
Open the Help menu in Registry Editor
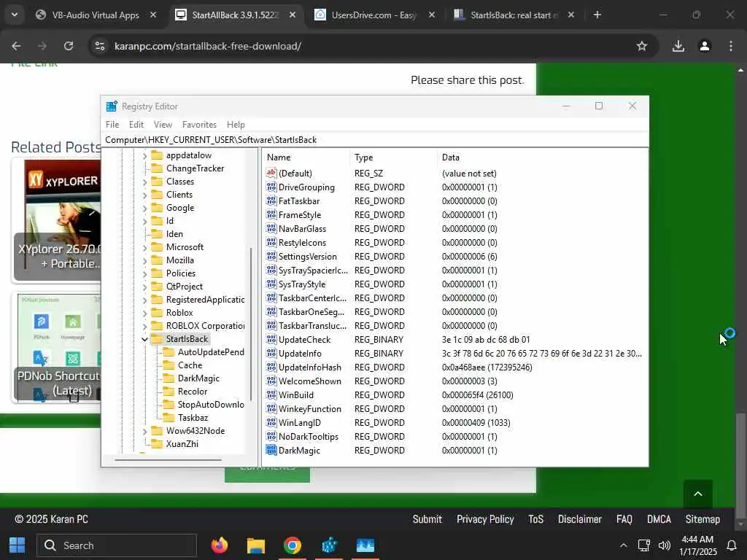point(236,125)
